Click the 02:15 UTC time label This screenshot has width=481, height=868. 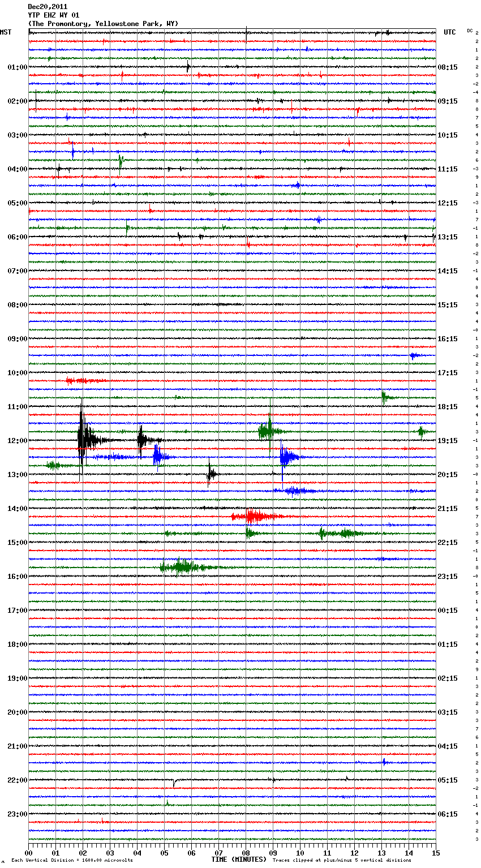pyautogui.click(x=448, y=678)
